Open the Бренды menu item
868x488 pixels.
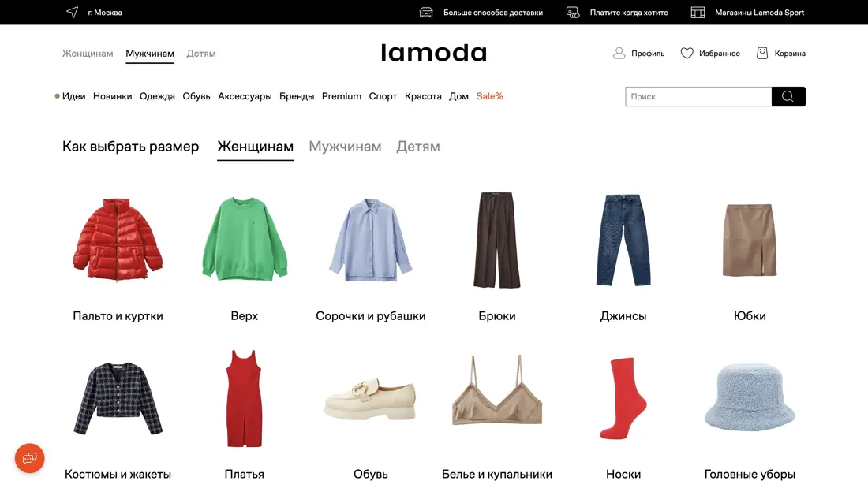tap(297, 96)
